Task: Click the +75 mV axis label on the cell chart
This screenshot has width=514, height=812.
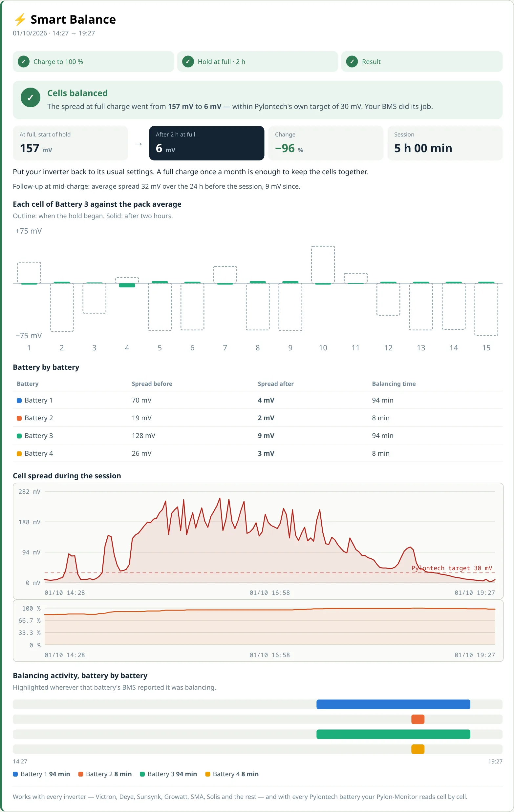Action: pyautogui.click(x=29, y=231)
